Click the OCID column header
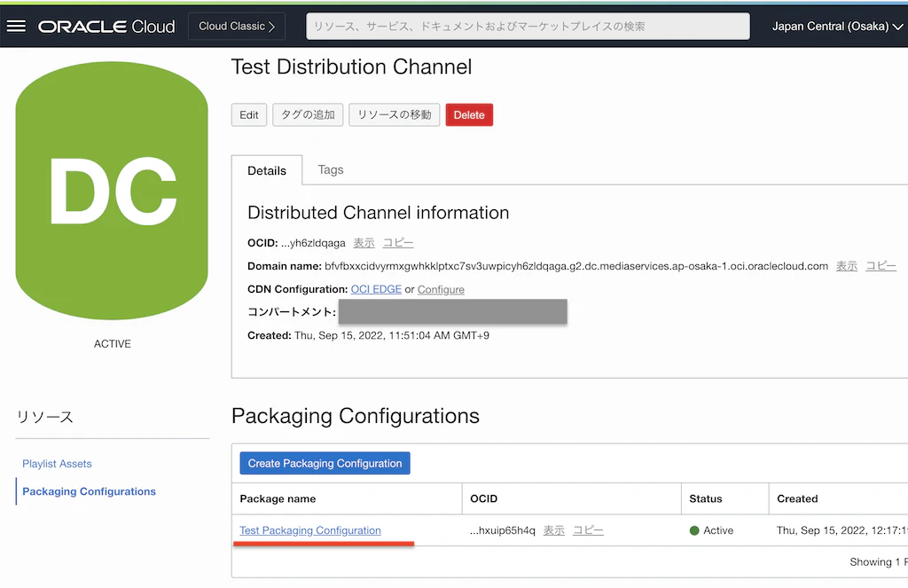Image resolution: width=908 pixels, height=588 pixels. [x=483, y=498]
